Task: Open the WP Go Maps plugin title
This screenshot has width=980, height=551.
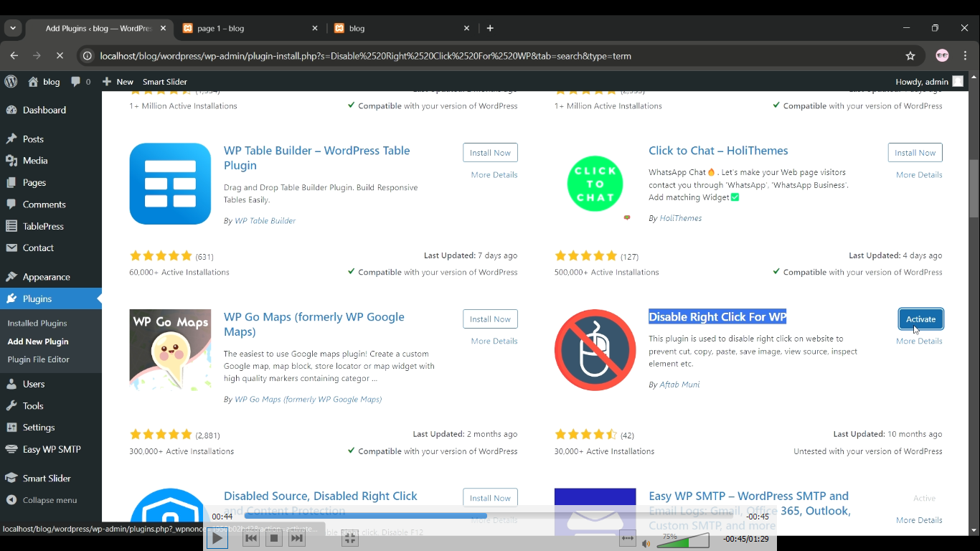Action: pos(314,324)
